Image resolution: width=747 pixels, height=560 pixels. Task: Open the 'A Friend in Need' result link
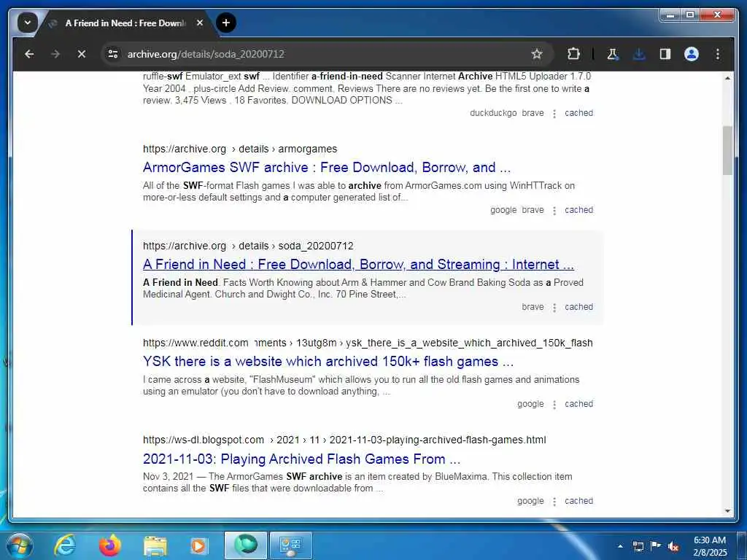358,264
